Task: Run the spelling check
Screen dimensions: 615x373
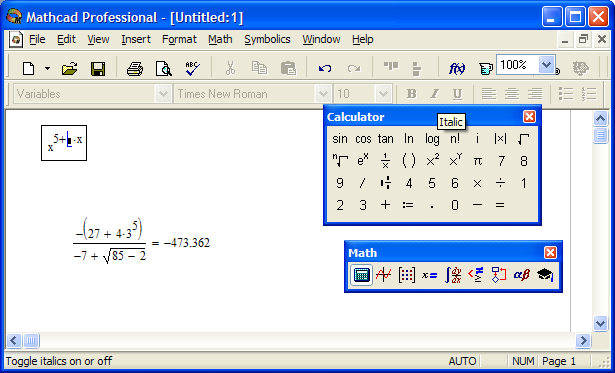Action: click(192, 69)
